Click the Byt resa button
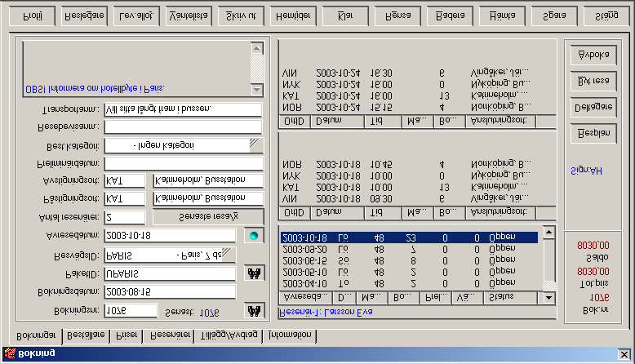 pos(593,81)
